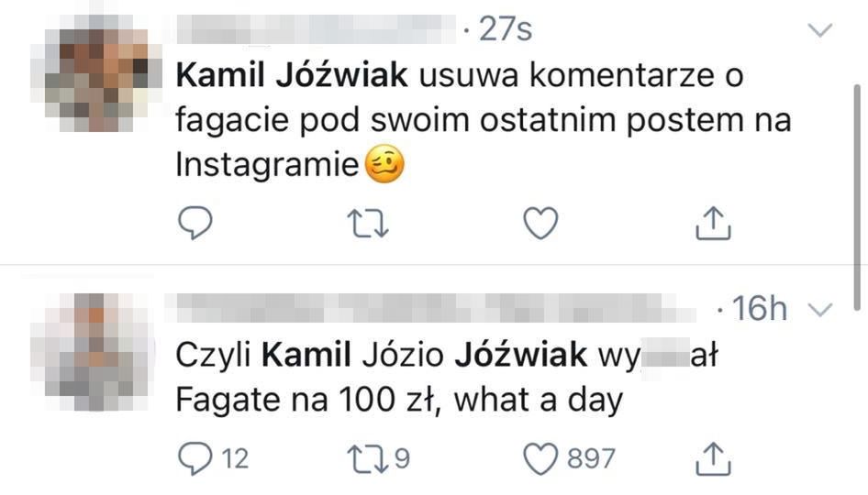This screenshot has height=495, width=868.
Task: Click the 27s timestamp
Action: 506,31
